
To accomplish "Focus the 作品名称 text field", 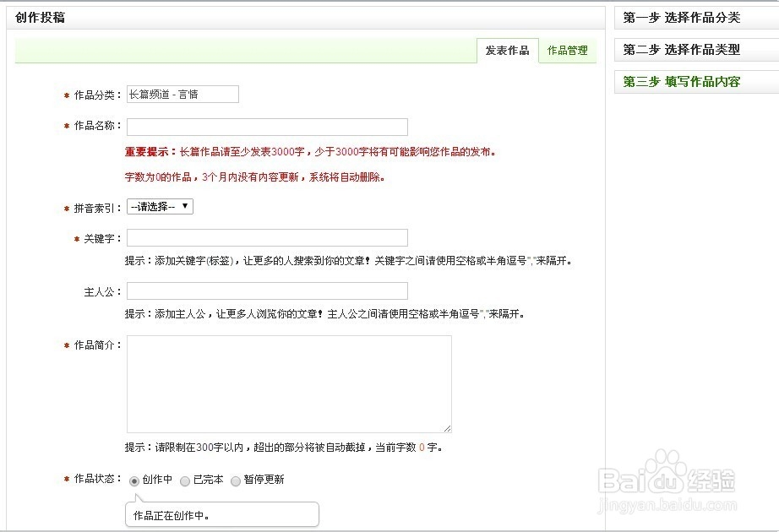I will (267, 127).
